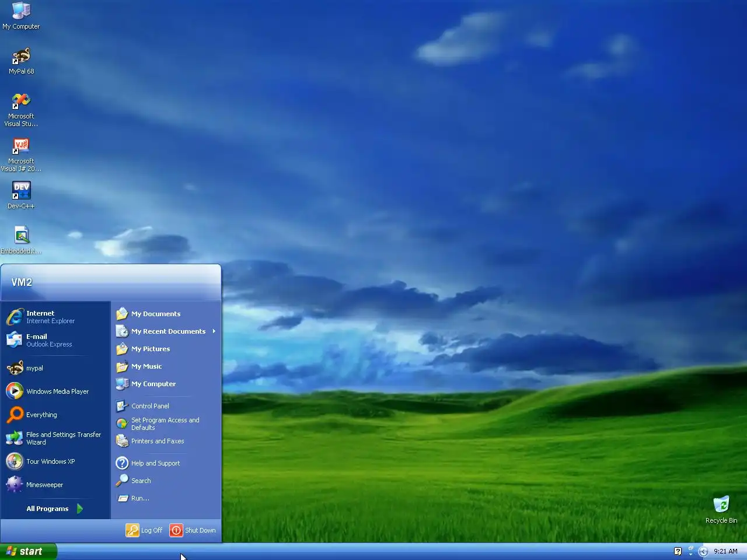
Task: Start Windows Media Player
Action: pos(55,391)
